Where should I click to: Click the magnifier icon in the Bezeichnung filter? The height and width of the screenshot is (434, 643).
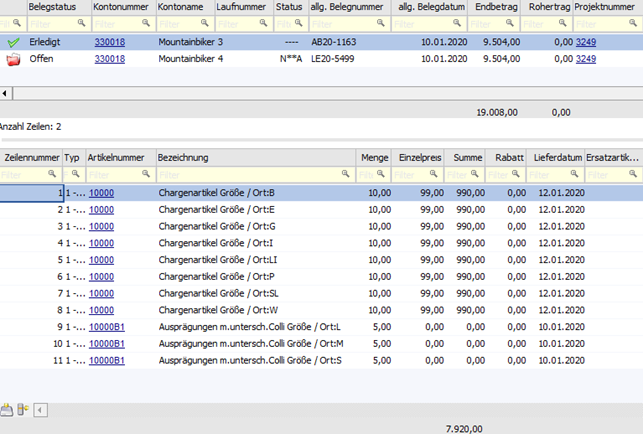click(346, 174)
